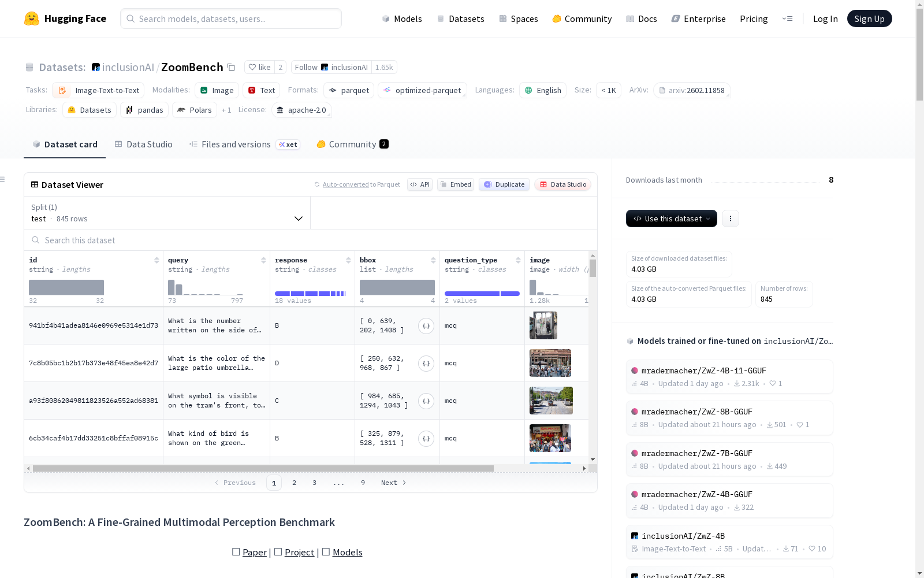Open the navigation overflow menu icon
The image size is (924, 578).
(787, 18)
